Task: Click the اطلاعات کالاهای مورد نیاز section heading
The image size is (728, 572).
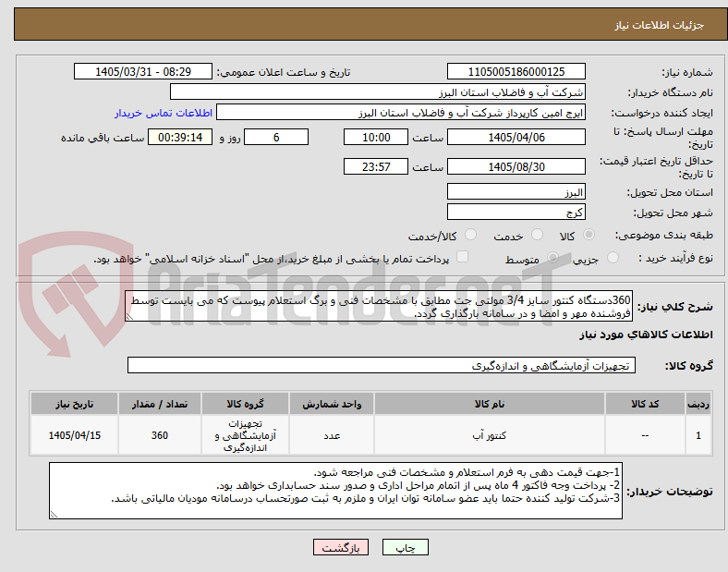Action: click(646, 335)
